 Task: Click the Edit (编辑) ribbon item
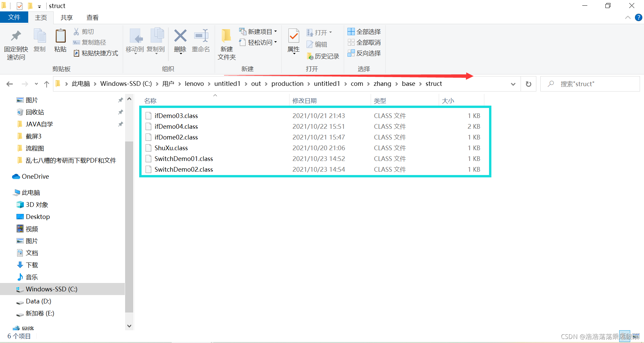pos(317,44)
